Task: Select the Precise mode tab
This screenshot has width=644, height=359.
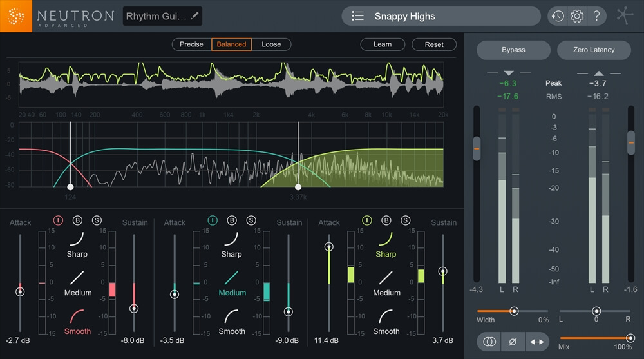Action: tap(191, 44)
